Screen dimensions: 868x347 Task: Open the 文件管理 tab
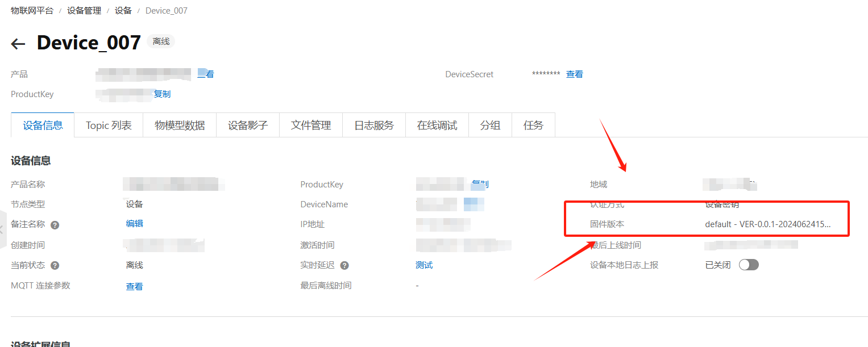[310, 124]
